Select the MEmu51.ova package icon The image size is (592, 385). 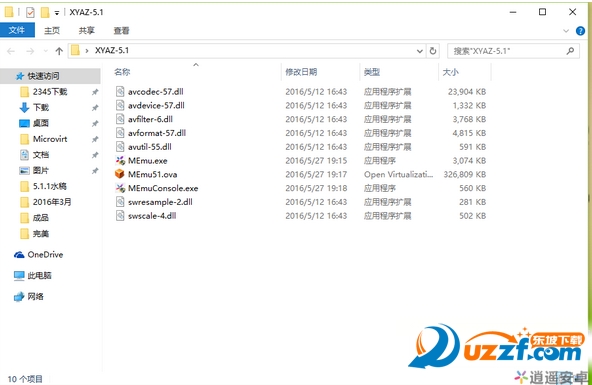(120, 174)
